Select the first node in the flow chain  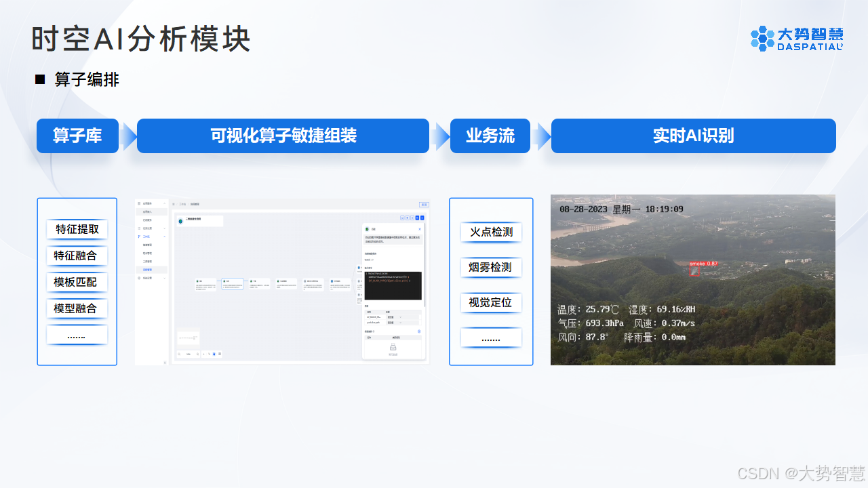point(205,284)
